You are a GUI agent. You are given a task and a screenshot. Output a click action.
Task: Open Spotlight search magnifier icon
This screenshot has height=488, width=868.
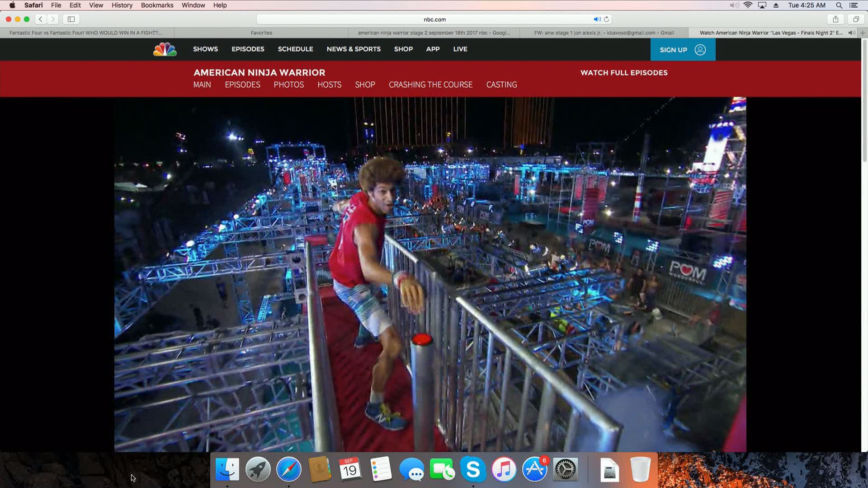click(x=839, y=5)
